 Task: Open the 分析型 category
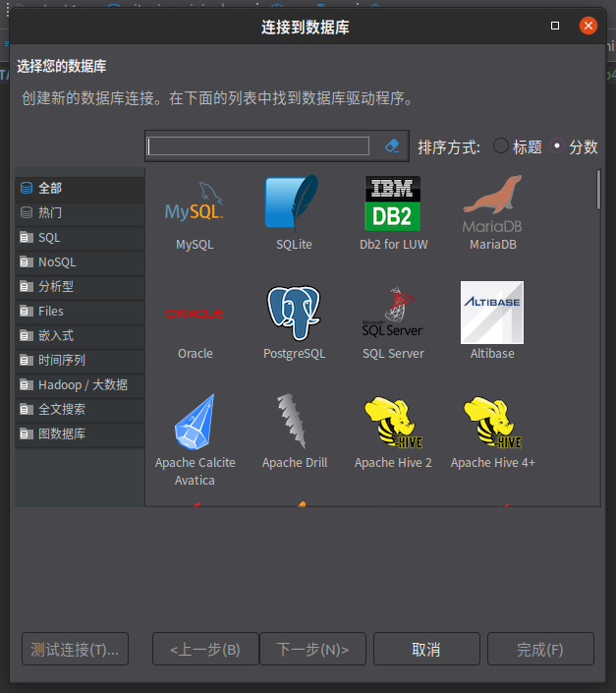(80, 287)
